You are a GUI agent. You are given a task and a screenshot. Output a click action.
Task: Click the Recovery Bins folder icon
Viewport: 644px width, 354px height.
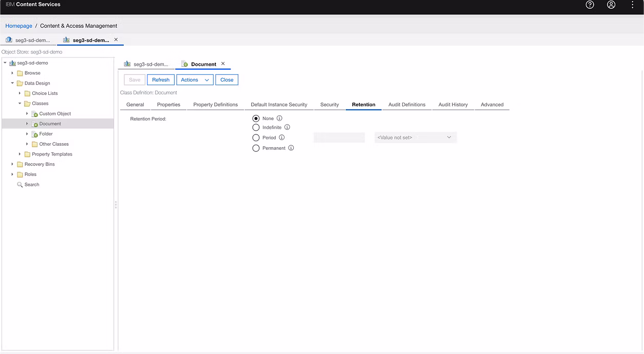click(x=20, y=164)
